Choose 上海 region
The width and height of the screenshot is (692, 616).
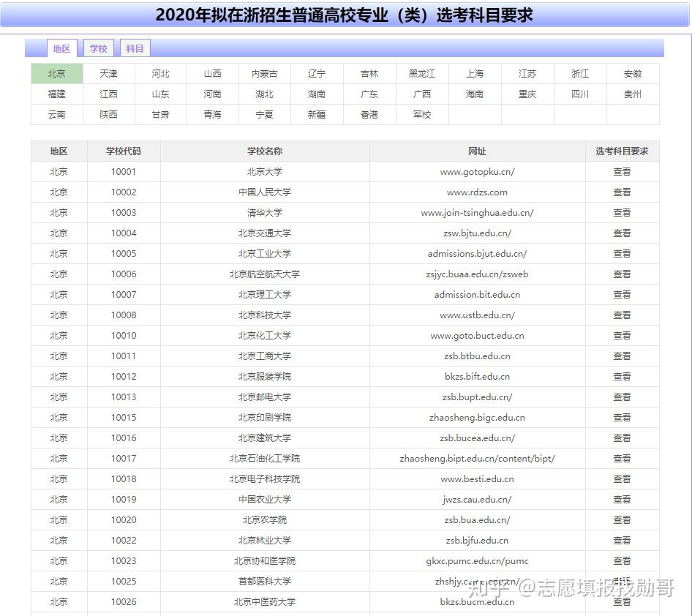point(475,74)
